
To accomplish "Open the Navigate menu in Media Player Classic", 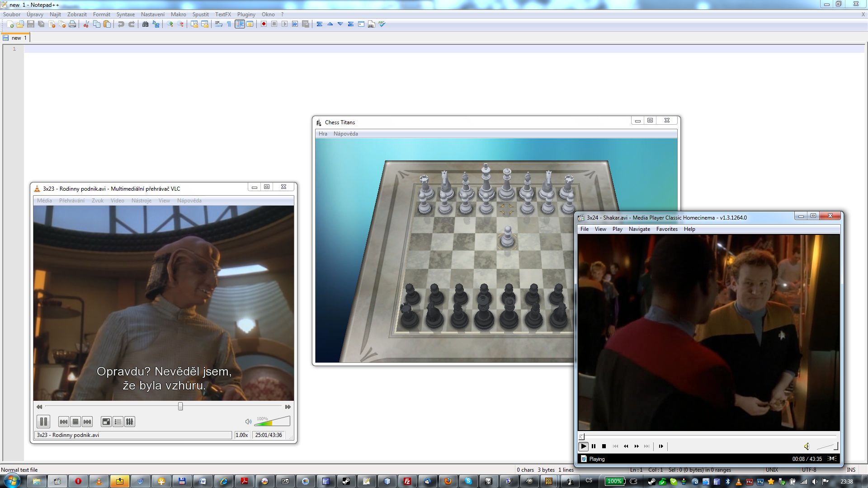I will (x=639, y=229).
